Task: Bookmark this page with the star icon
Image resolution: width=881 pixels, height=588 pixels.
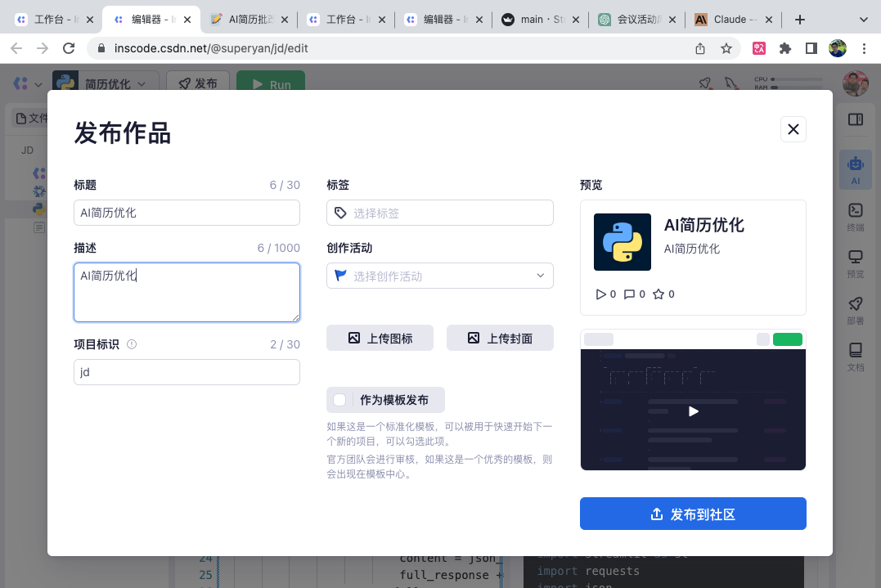Action: (726, 48)
